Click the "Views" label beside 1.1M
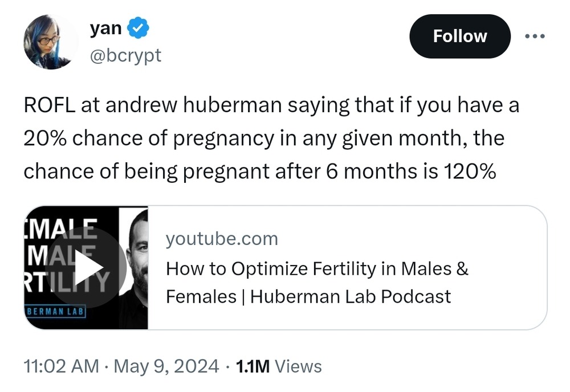 tap(298, 366)
